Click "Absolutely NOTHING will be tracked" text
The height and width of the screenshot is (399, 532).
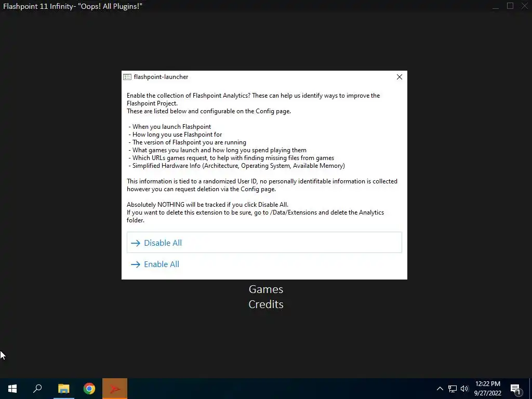207,205
